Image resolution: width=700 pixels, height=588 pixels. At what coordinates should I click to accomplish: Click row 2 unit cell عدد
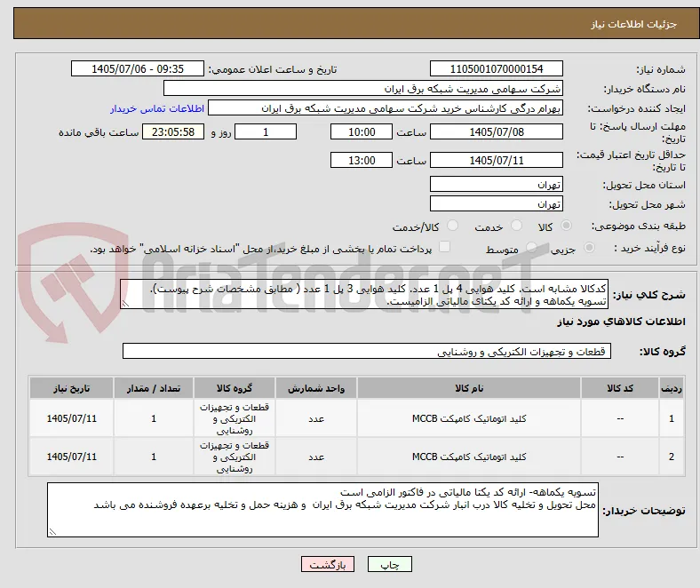tap(316, 457)
